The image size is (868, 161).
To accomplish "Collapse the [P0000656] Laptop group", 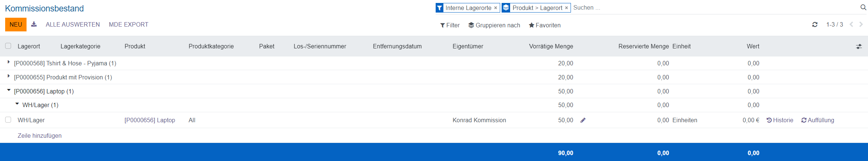I will coord(9,90).
